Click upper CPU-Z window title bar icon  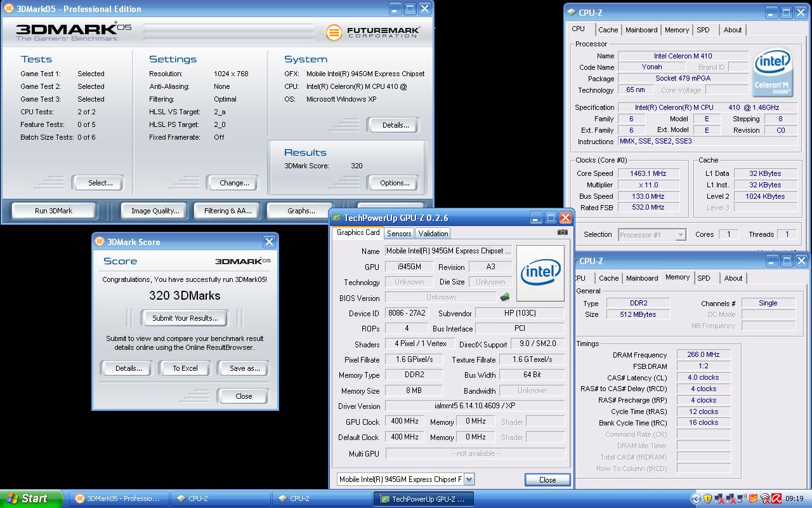pyautogui.click(x=571, y=12)
